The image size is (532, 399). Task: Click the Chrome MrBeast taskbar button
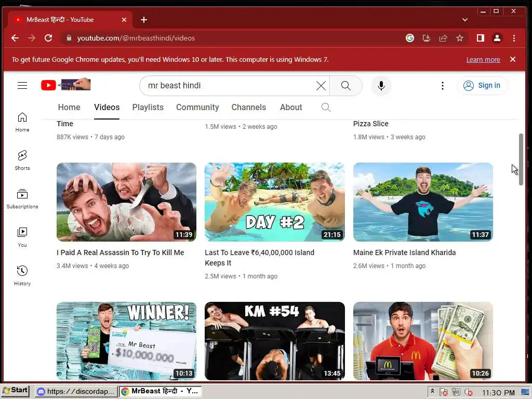[161, 392]
